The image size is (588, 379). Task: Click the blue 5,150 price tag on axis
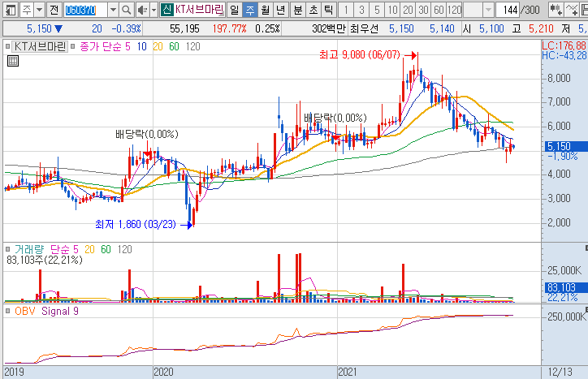[566, 146]
